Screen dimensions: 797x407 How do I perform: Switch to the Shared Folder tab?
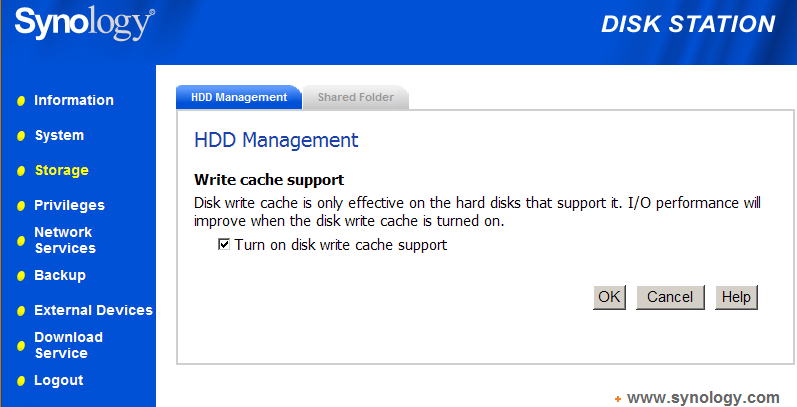pos(355,97)
